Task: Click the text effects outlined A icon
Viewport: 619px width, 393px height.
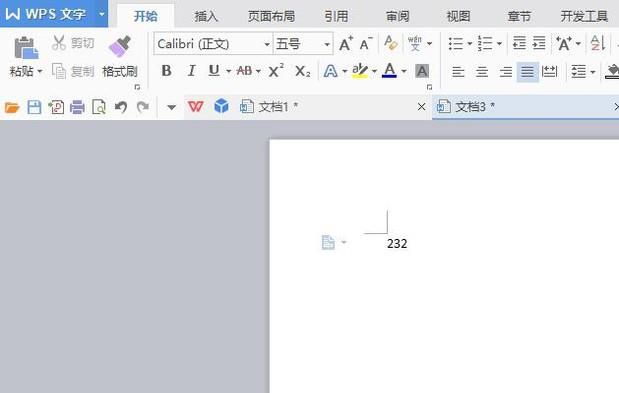Action: pos(330,71)
